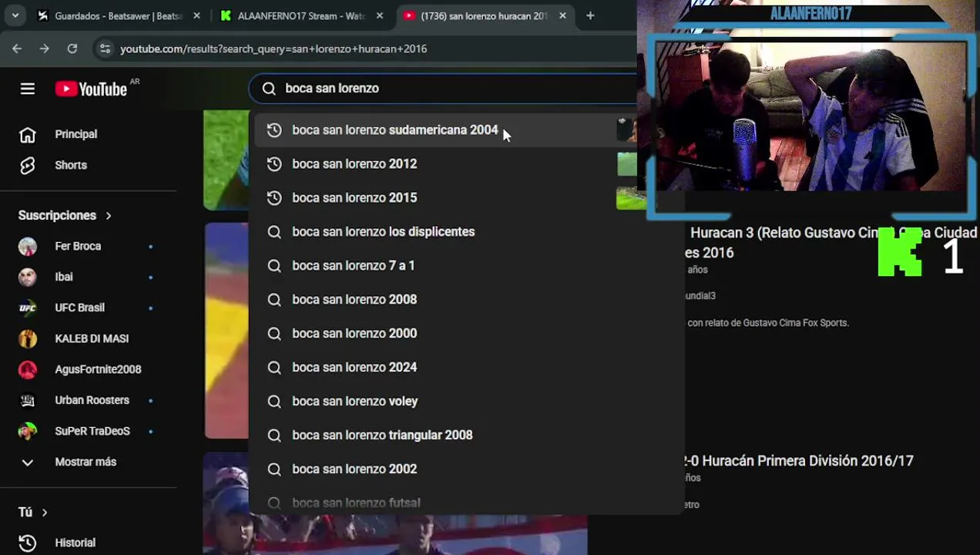This screenshot has height=555, width=980.
Task: Click the site information icon in address bar
Action: coord(105,49)
